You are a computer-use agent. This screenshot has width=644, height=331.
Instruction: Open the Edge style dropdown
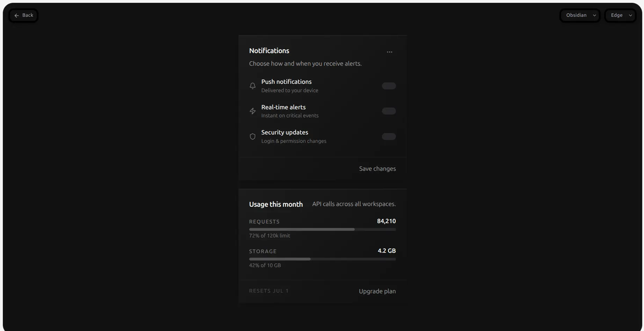click(621, 15)
